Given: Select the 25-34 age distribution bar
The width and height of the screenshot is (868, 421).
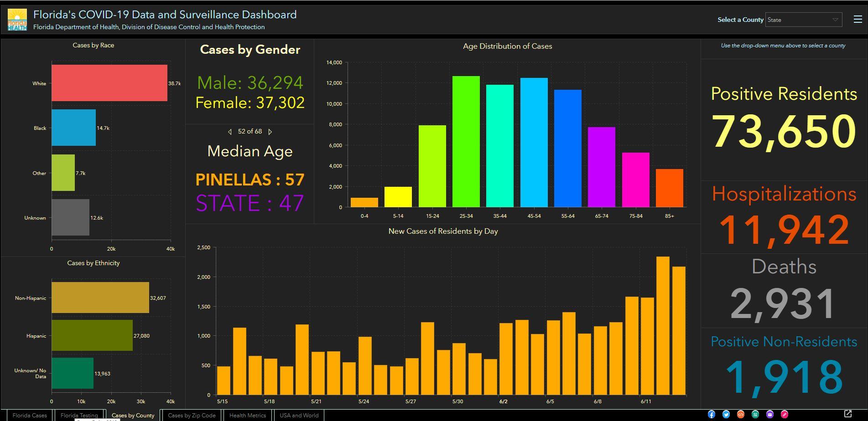Looking at the screenshot, I should pos(466,141).
